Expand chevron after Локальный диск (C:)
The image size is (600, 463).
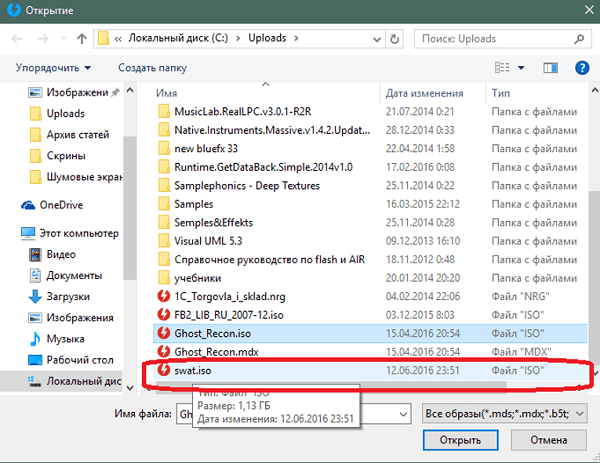click(x=238, y=38)
